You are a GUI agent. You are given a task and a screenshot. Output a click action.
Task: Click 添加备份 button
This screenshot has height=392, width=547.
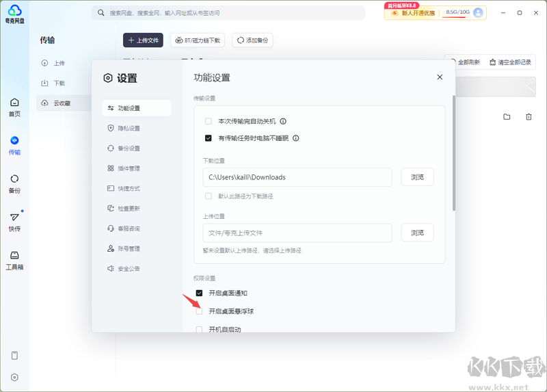(x=252, y=40)
